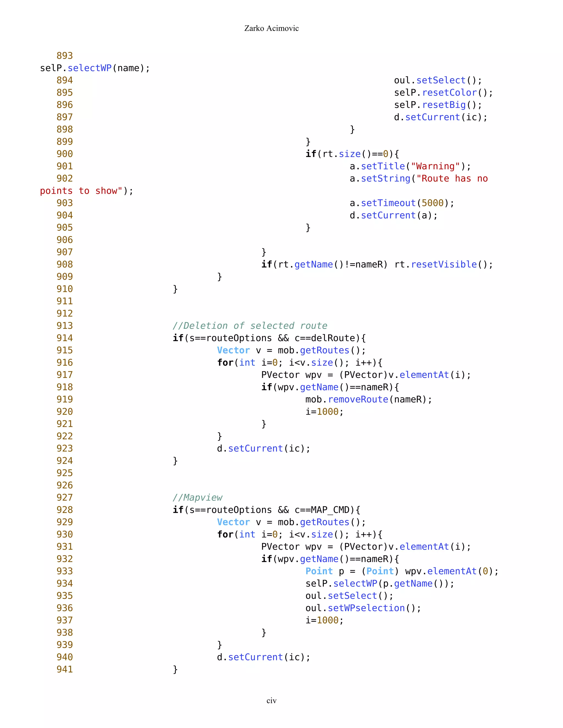The width and height of the screenshot is (563, 728).
Task: Click the //Mapview comment
Action: (197, 498)
